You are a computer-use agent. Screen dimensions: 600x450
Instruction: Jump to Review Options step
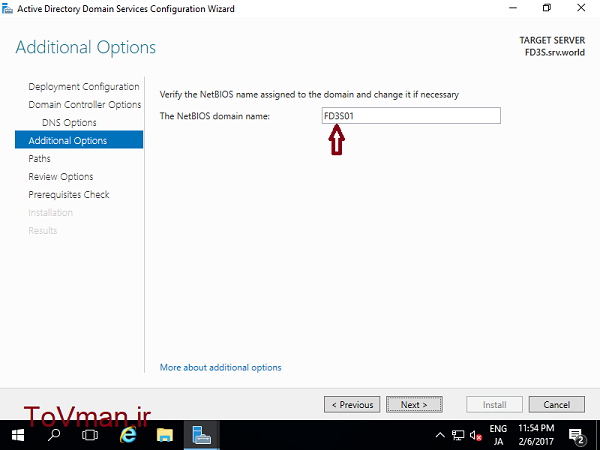[61, 177]
